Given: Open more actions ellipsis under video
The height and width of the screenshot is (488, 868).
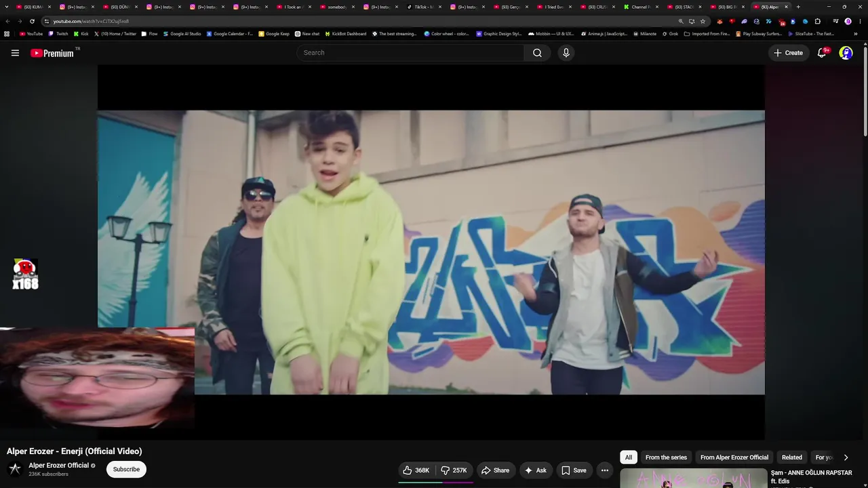Looking at the screenshot, I should point(605,470).
